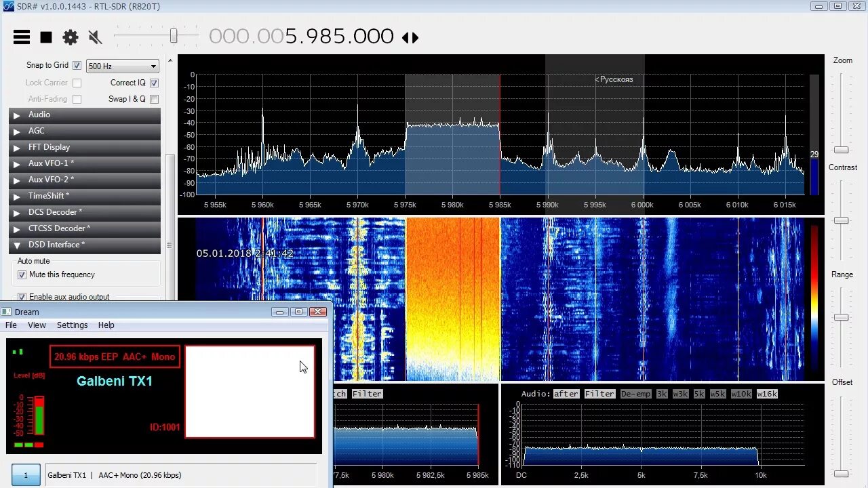Image resolution: width=868 pixels, height=488 pixels.
Task: Click the ID:1001 text in Dream
Action: tap(165, 428)
